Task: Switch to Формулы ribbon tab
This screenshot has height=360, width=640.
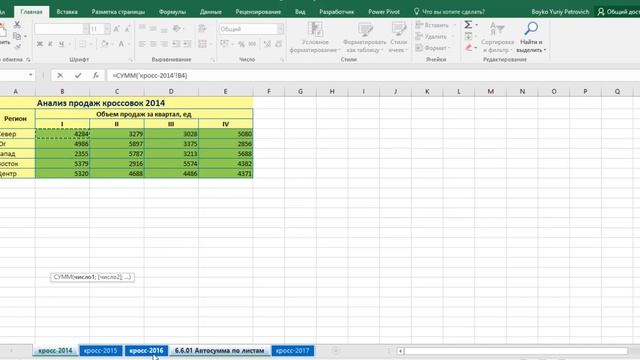Action: point(172,12)
